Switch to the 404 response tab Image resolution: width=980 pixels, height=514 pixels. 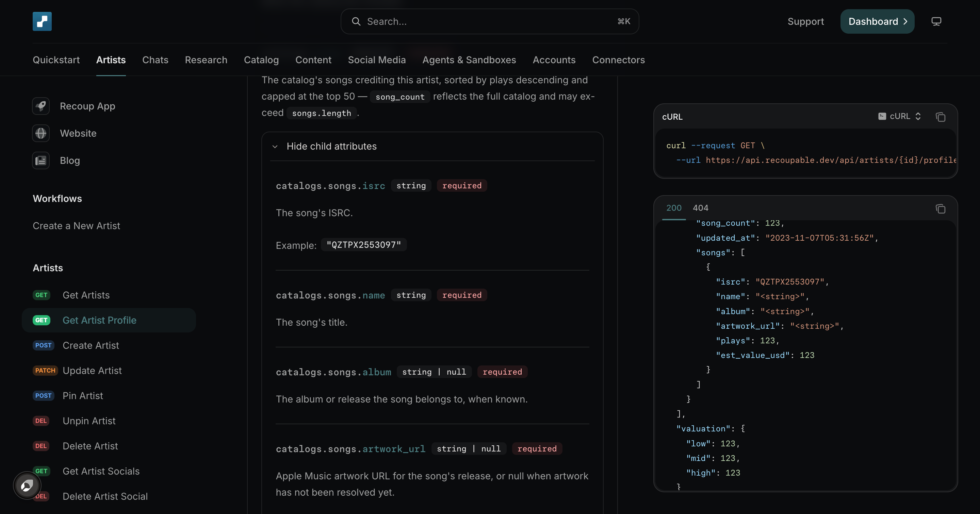pyautogui.click(x=700, y=208)
